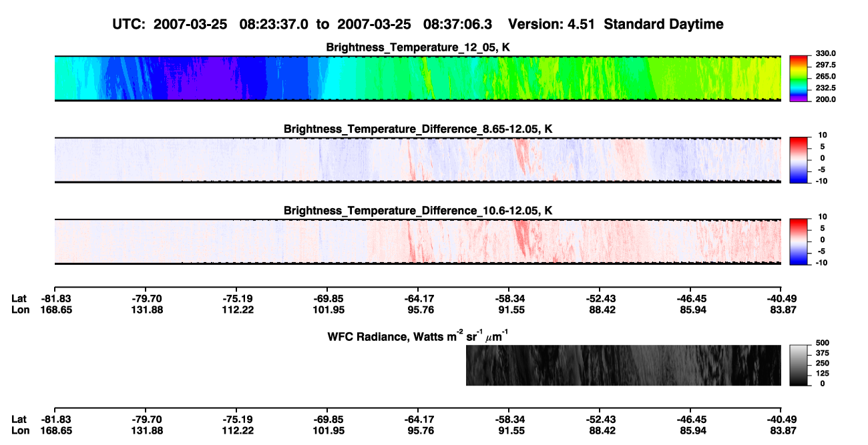This screenshot has height=445, width=868.
Task: Click the 'Version: 4.51 Standard Daytime' text
Action: pos(616,25)
